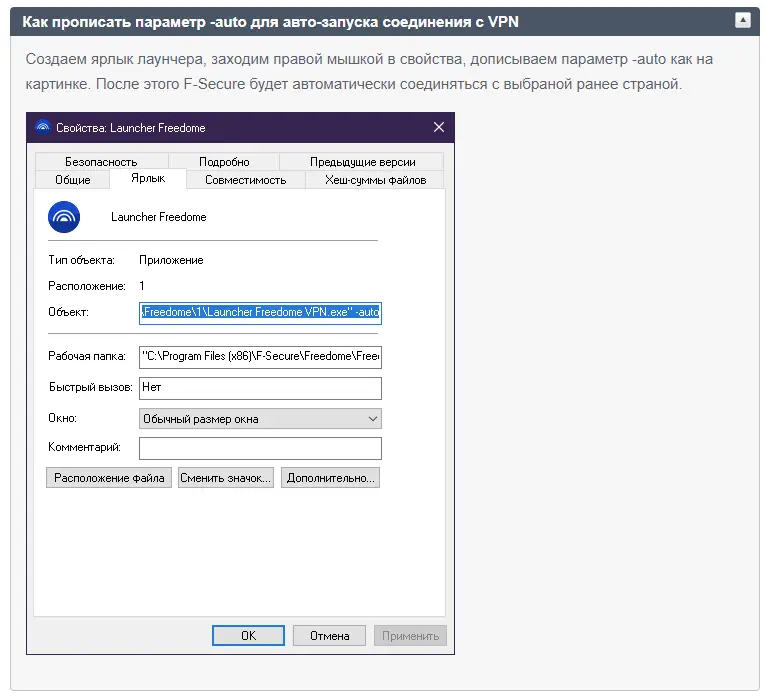The height and width of the screenshot is (698, 766).
Task: Switch to the Общие tab
Action: (x=73, y=180)
